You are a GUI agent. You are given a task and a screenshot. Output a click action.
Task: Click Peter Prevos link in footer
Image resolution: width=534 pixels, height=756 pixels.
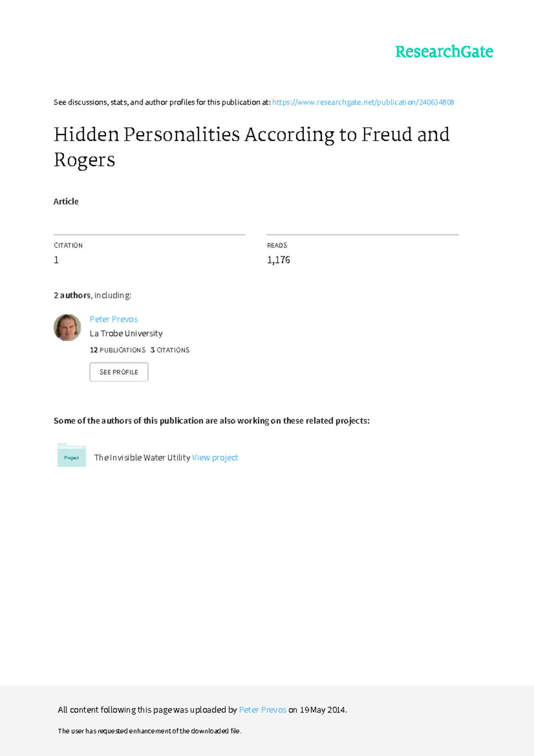click(263, 710)
